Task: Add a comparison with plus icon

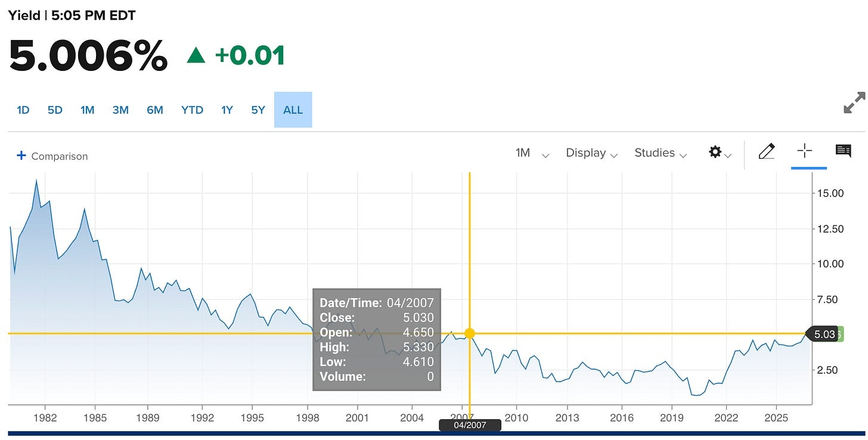Action: pyautogui.click(x=21, y=156)
